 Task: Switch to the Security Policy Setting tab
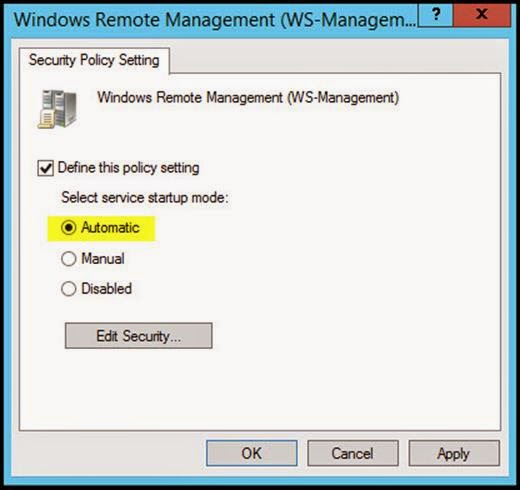[x=94, y=60]
